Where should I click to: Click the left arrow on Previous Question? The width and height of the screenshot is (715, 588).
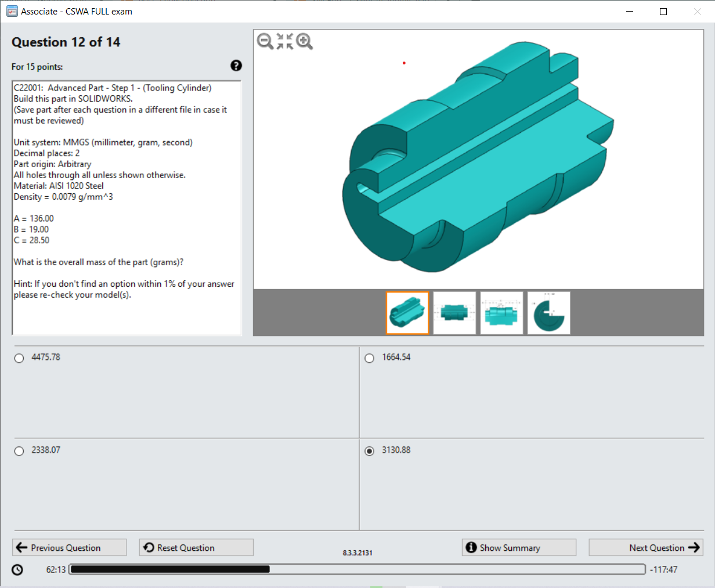(21, 547)
